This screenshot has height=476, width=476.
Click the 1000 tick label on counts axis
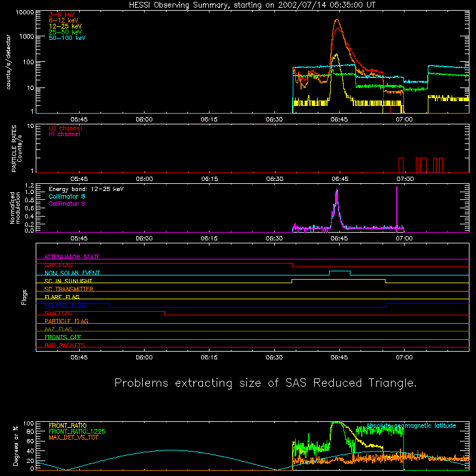[27, 36]
